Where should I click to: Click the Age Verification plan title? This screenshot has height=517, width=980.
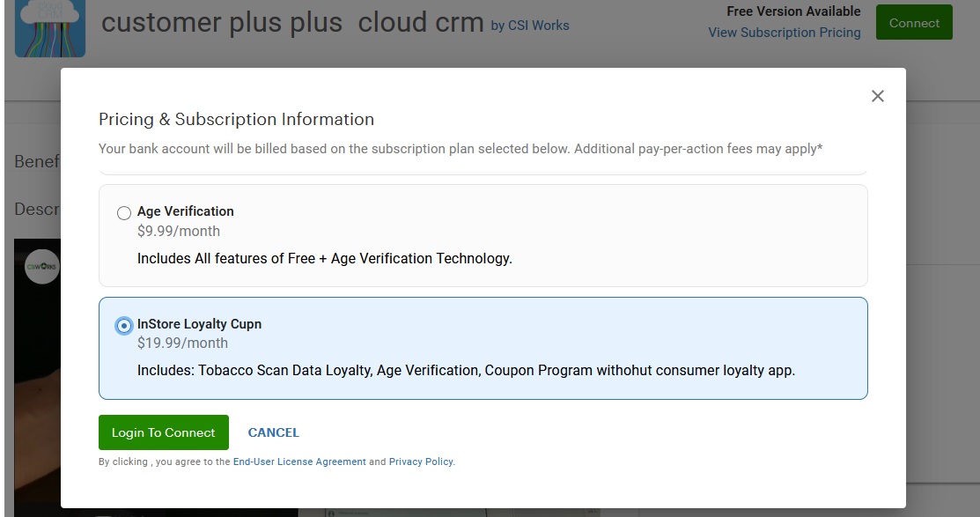[x=186, y=211]
